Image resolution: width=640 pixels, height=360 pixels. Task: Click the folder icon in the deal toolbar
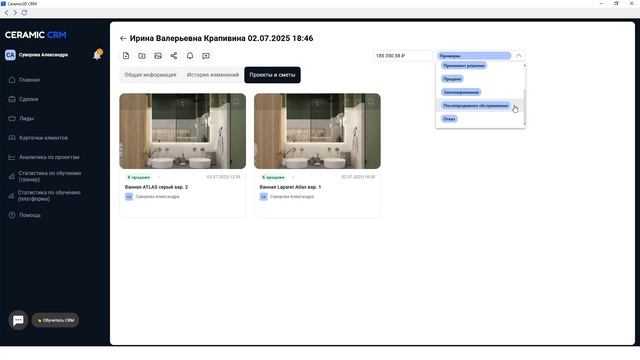click(142, 56)
